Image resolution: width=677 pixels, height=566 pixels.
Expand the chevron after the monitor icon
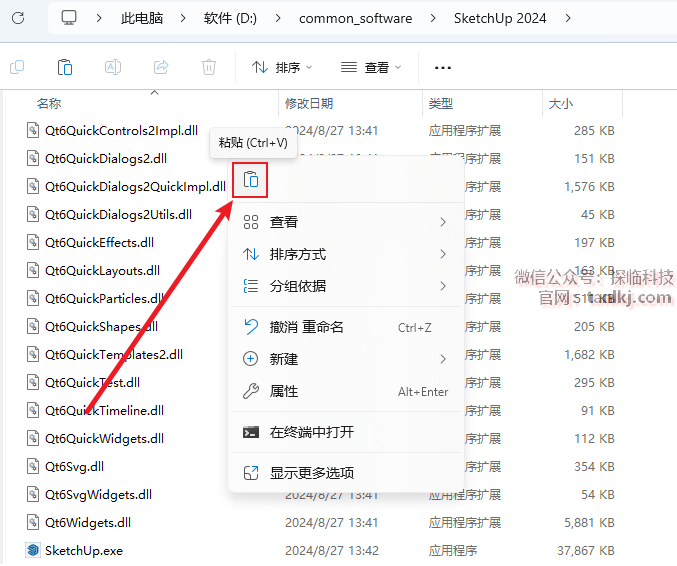(99, 18)
